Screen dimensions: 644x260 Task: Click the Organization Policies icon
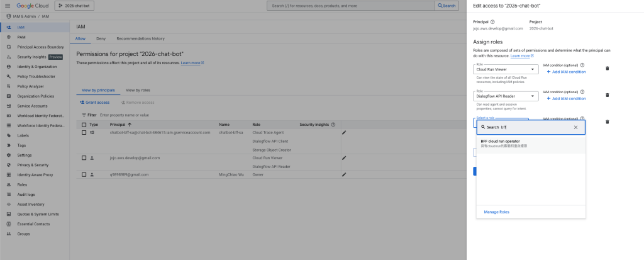coord(9,96)
